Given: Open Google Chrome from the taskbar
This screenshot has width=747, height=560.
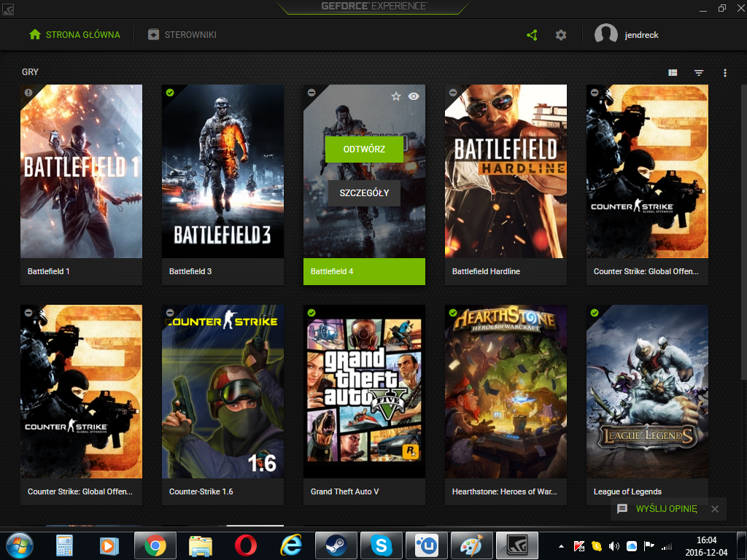Looking at the screenshot, I should coord(155,545).
